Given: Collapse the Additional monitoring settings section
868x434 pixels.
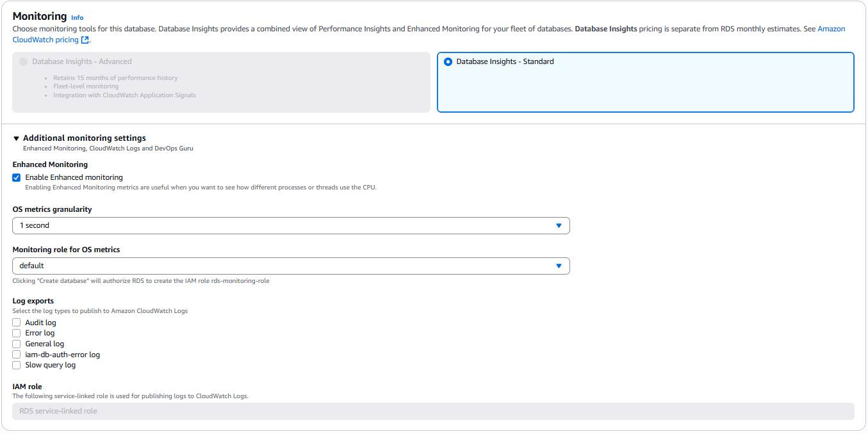Looking at the screenshot, I should pyautogui.click(x=83, y=138).
